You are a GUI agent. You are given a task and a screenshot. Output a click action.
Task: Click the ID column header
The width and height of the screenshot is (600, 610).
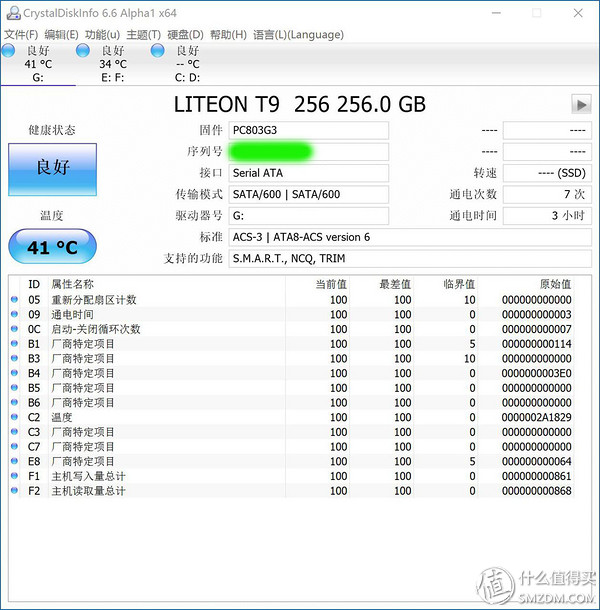pyautogui.click(x=34, y=284)
